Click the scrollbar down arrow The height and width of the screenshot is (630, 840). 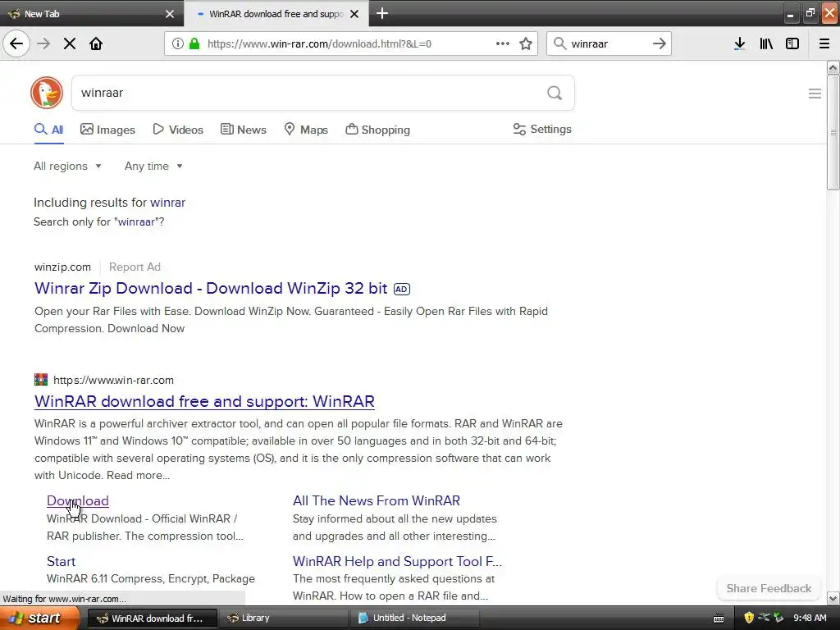pos(833,598)
